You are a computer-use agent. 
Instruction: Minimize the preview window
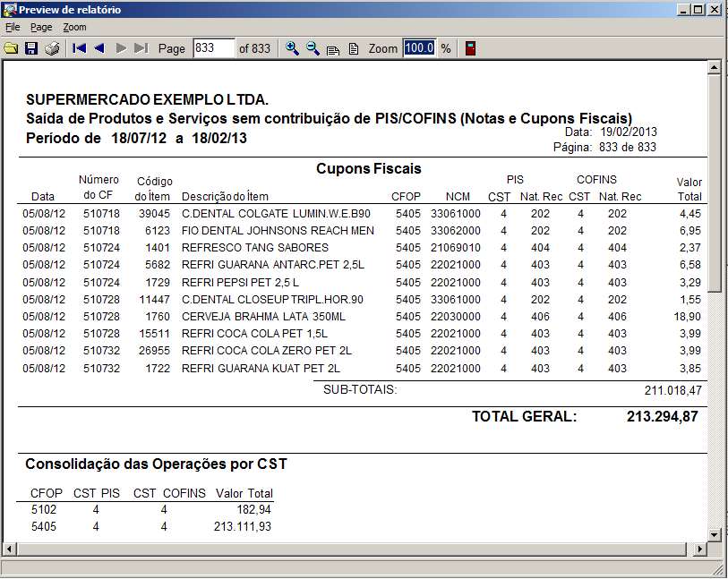pyautogui.click(x=682, y=9)
